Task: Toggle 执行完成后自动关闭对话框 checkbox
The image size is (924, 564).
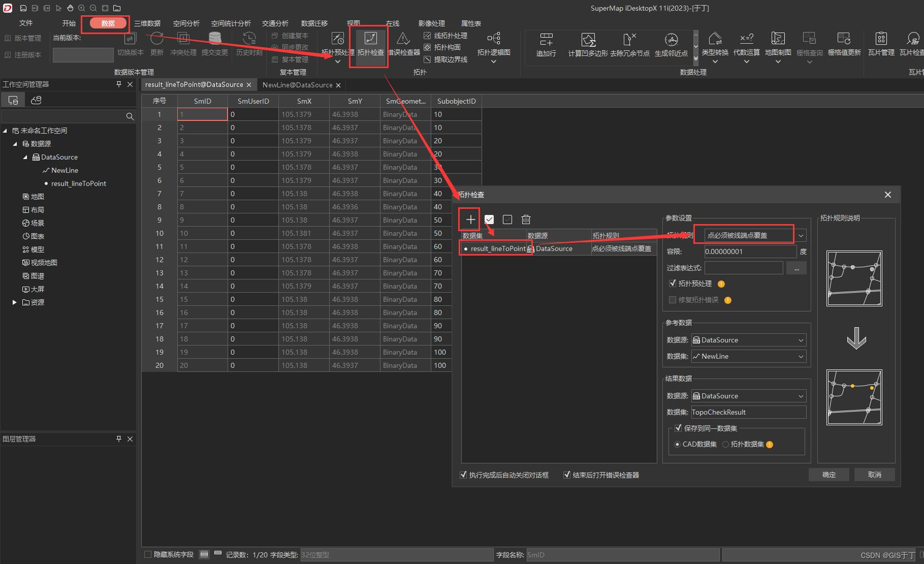Action: click(x=463, y=475)
